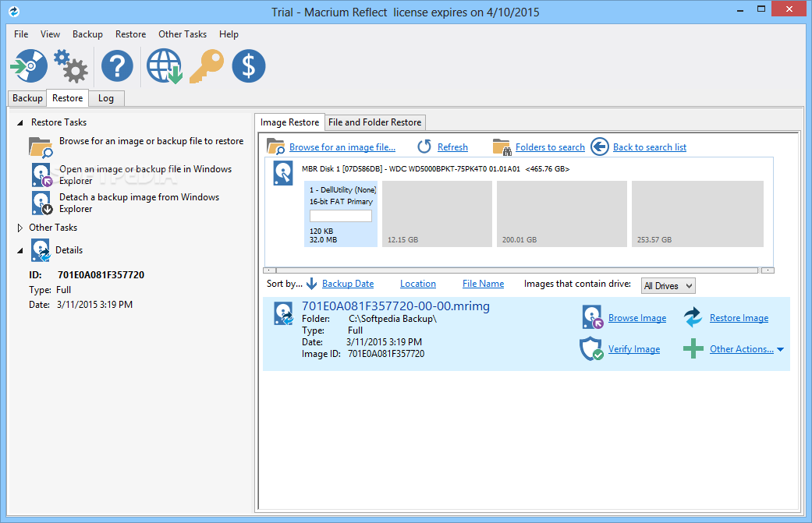Select the 253.57 GB partition block
The width and height of the screenshot is (812, 523).
tap(697, 214)
